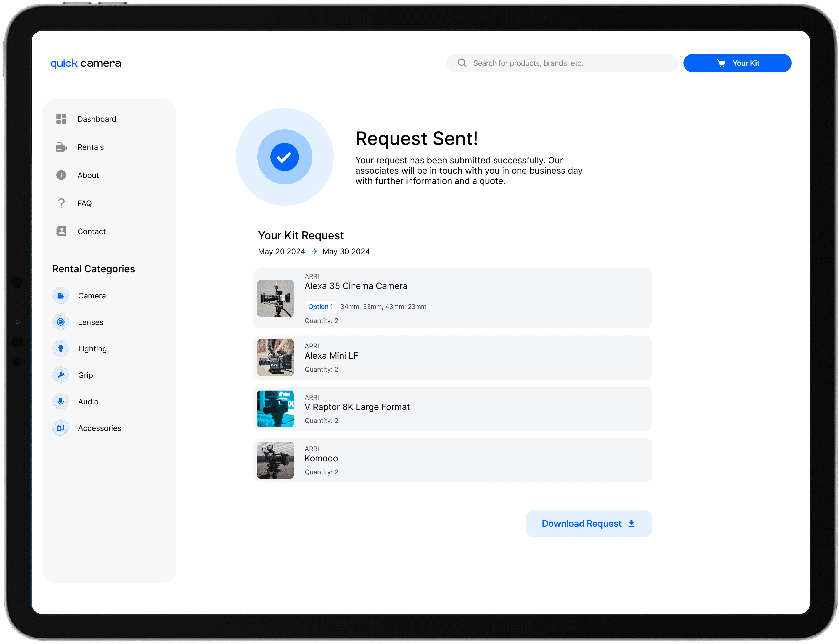Open the Alexa 35 Cinema Camera thumbnail
The height and width of the screenshot is (644, 839).
pos(275,298)
